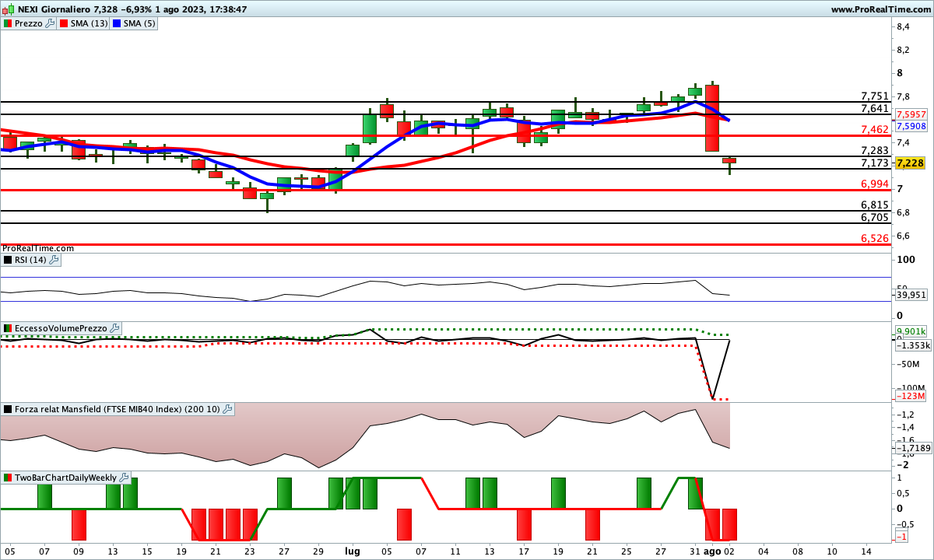Screen dimensions: 934x560
Task: Click the candlestick chart icon beside NEXI title
Action: [x=8, y=9]
